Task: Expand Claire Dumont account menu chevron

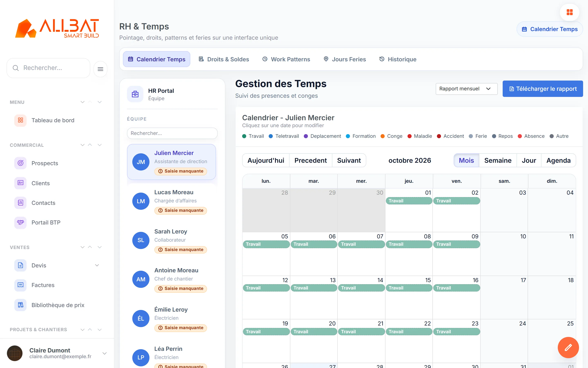Action: [105, 353]
